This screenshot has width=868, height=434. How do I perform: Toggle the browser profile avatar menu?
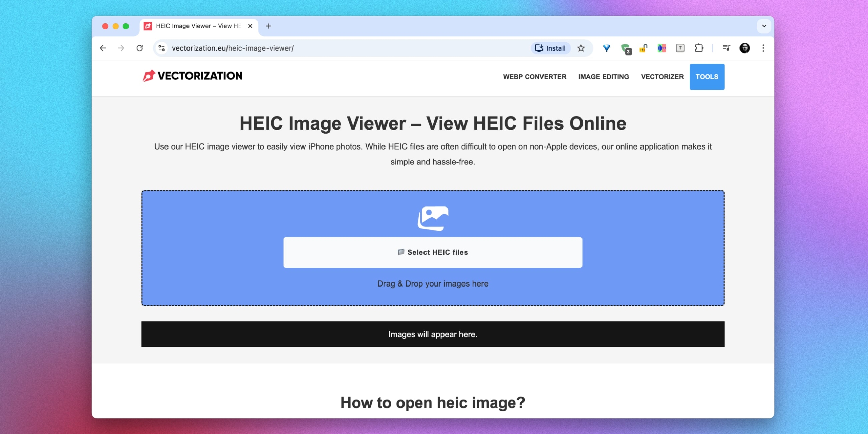click(x=745, y=48)
